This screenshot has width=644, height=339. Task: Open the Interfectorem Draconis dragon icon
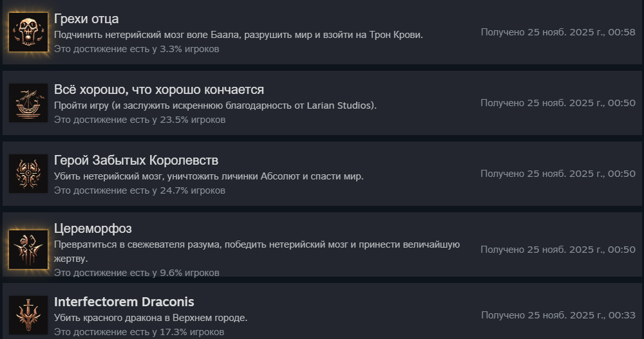tap(28, 315)
